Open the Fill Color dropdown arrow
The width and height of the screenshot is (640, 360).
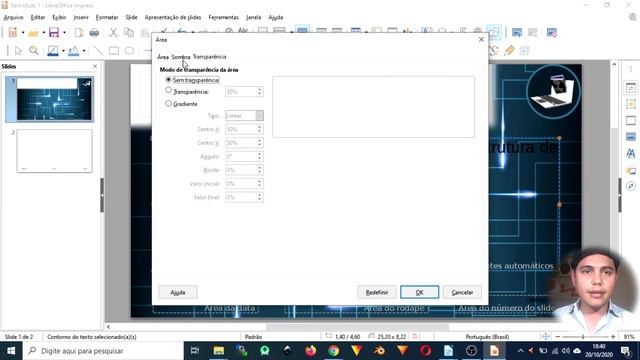pyautogui.click(x=84, y=51)
